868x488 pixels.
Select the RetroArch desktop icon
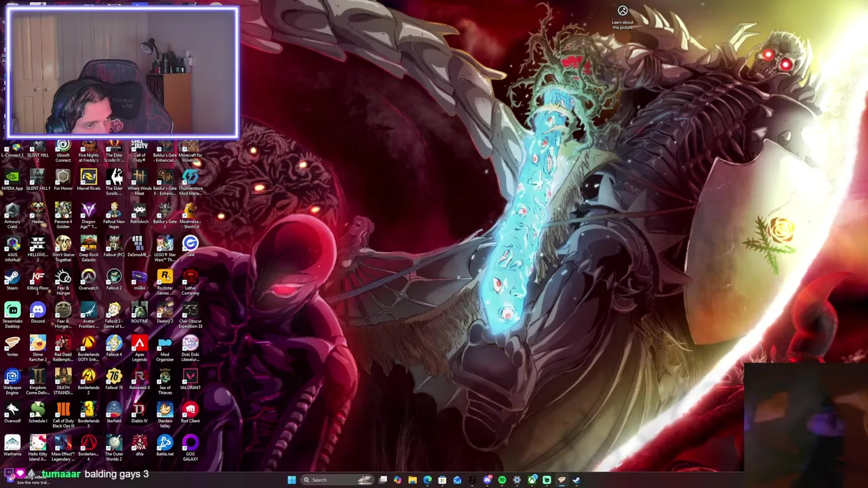139,213
